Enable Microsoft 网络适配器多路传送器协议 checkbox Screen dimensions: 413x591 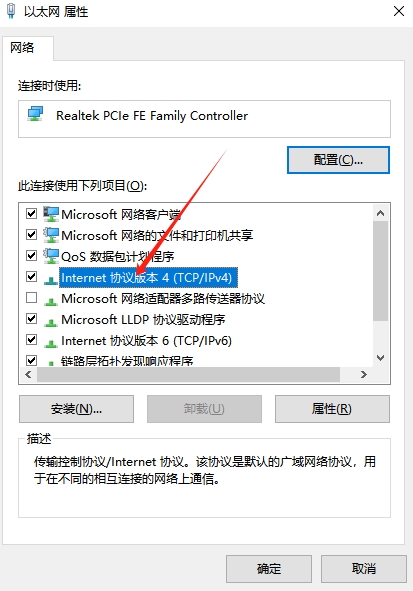[31, 298]
